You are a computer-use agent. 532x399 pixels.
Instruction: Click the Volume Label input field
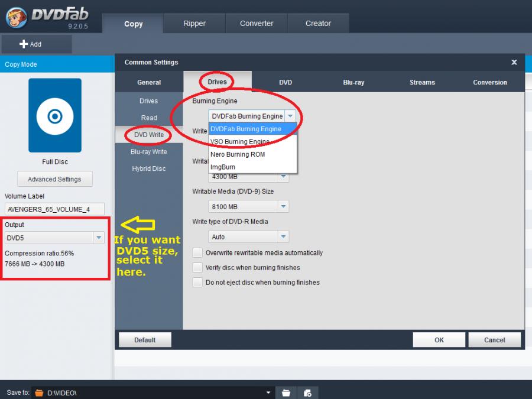54,209
